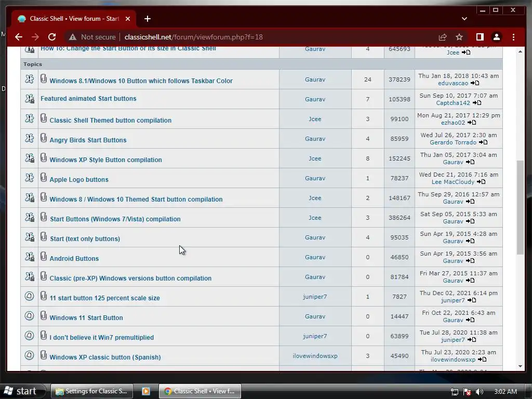
Task: Click attachment paperclip for Android Buttons
Action: pos(44,257)
